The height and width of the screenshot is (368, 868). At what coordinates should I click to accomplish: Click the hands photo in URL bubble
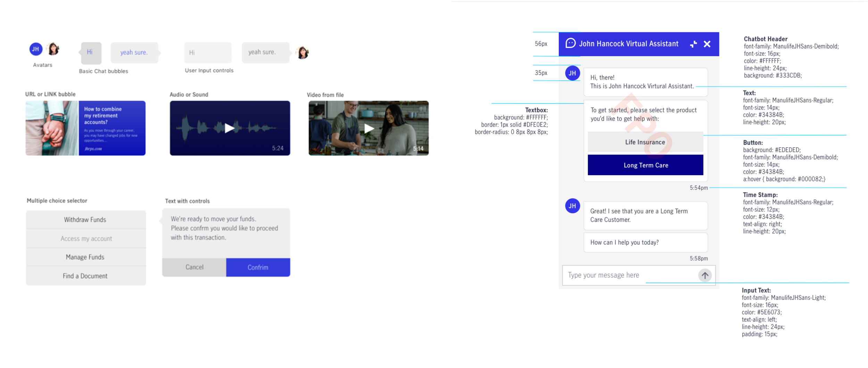[x=52, y=128]
